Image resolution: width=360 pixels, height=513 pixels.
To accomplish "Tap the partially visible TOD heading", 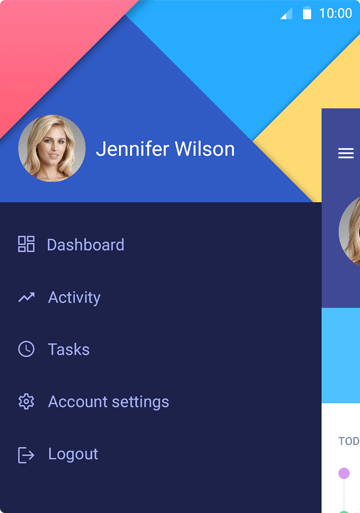I will coord(349,441).
